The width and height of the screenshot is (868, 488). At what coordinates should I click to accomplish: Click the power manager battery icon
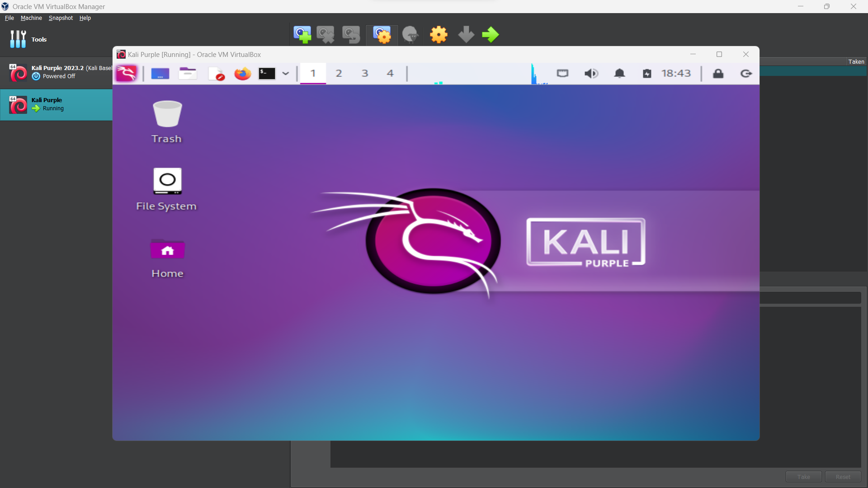coord(647,74)
